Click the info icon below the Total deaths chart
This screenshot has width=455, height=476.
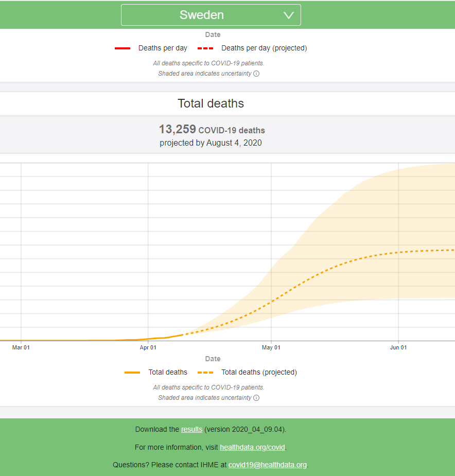256,398
